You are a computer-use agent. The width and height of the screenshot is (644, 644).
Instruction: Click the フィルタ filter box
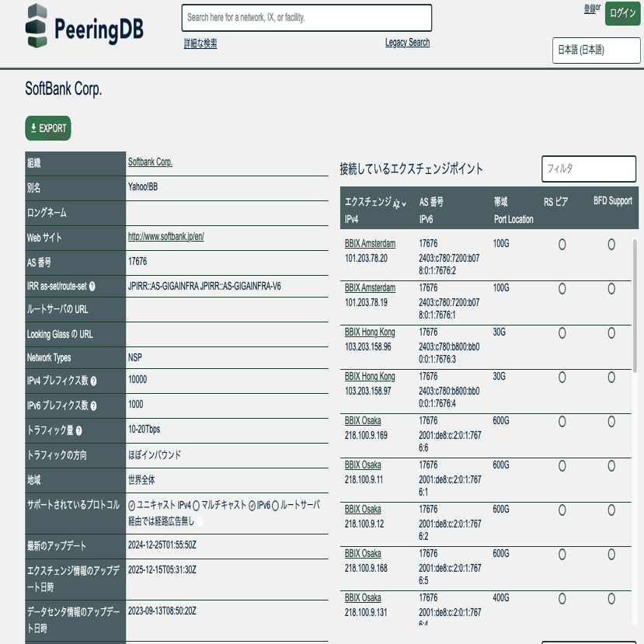pyautogui.click(x=588, y=169)
